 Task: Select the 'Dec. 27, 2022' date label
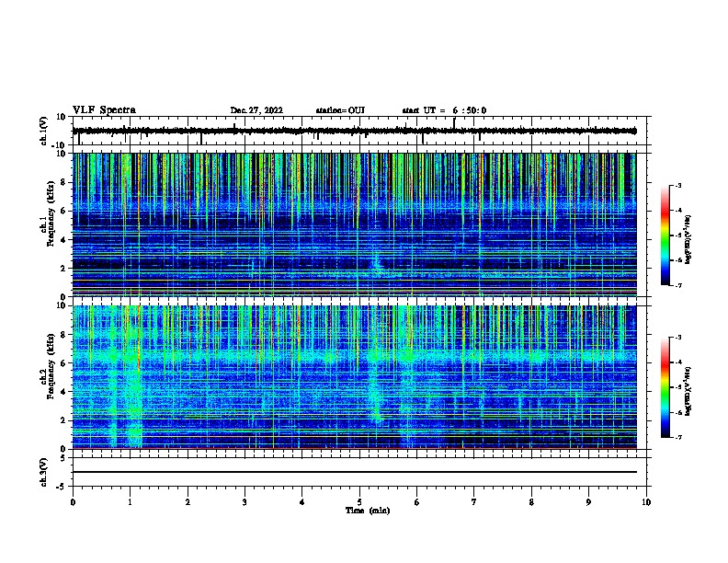[x=256, y=110]
